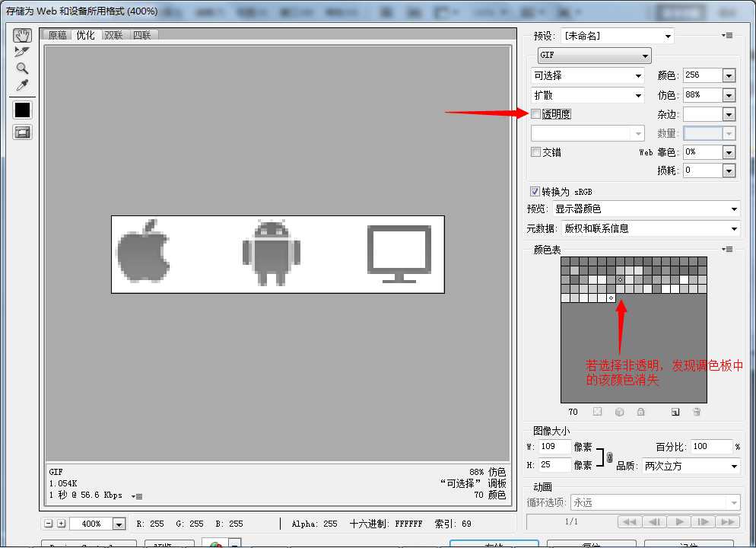
Task: Click the Alpha: 255 readout
Action: tap(314, 524)
